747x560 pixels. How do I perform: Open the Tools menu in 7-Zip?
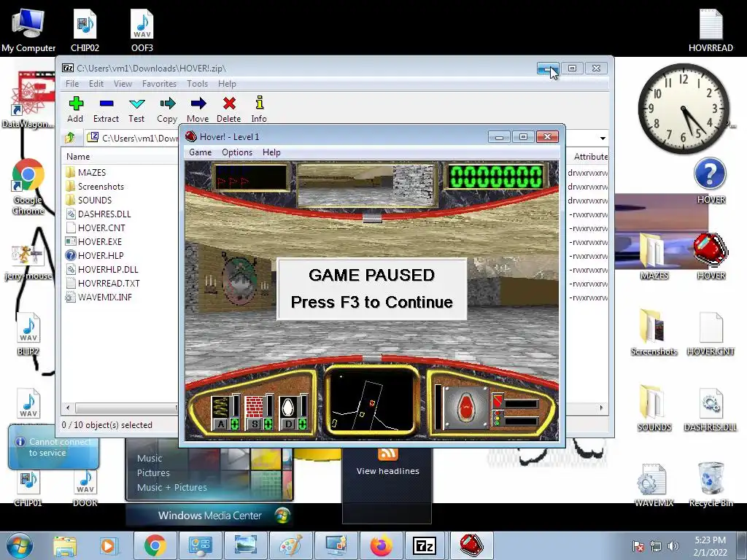[197, 84]
